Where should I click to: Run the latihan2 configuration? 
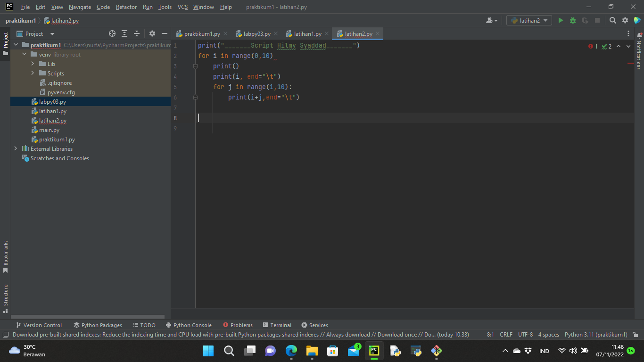point(561,20)
